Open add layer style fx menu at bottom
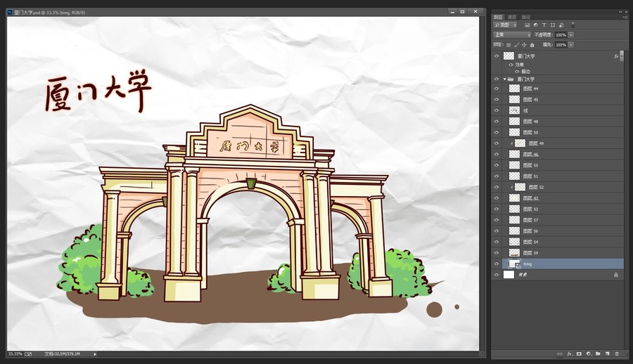The height and width of the screenshot is (364, 633). (570, 354)
